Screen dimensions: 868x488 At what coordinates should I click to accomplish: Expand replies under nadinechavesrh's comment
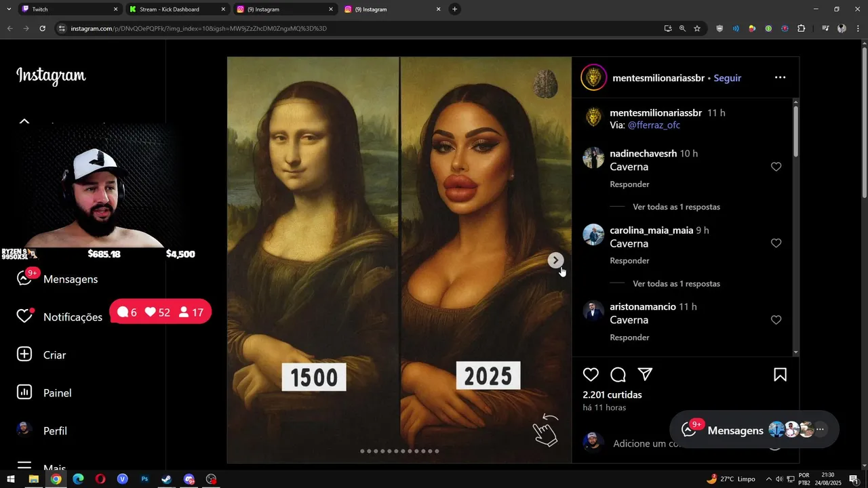click(676, 207)
